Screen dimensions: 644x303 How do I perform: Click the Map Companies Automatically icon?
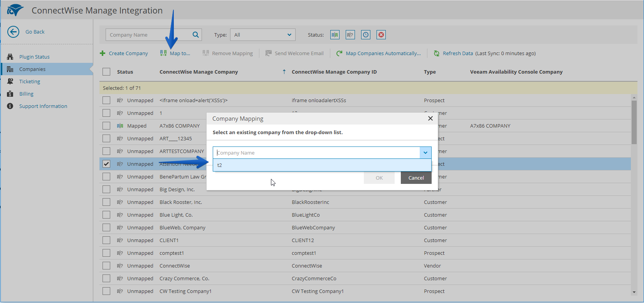[x=339, y=53]
